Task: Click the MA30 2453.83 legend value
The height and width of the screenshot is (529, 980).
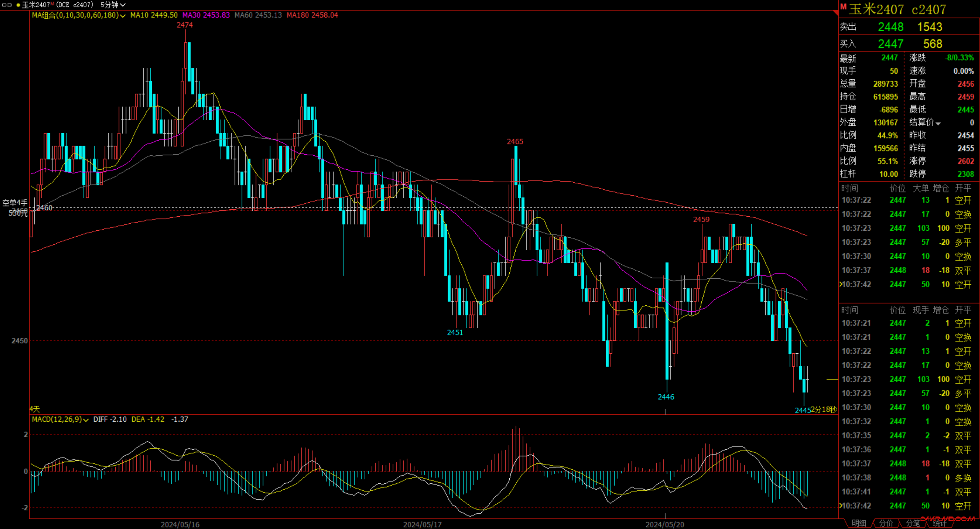Action: click(x=206, y=15)
